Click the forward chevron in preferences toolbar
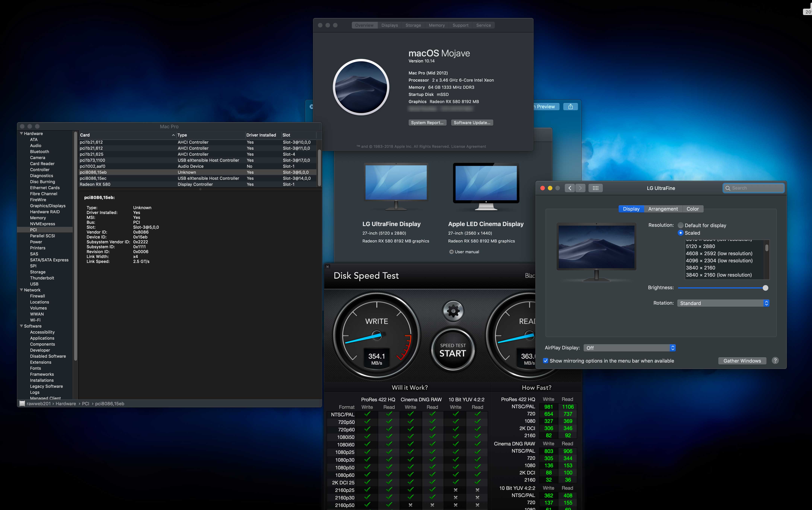 pos(580,188)
